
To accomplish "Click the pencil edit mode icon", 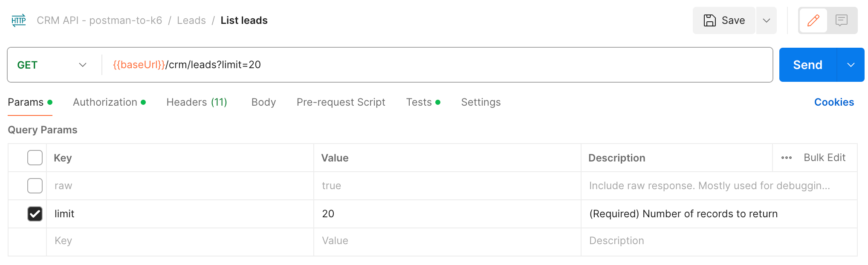I will [x=813, y=20].
